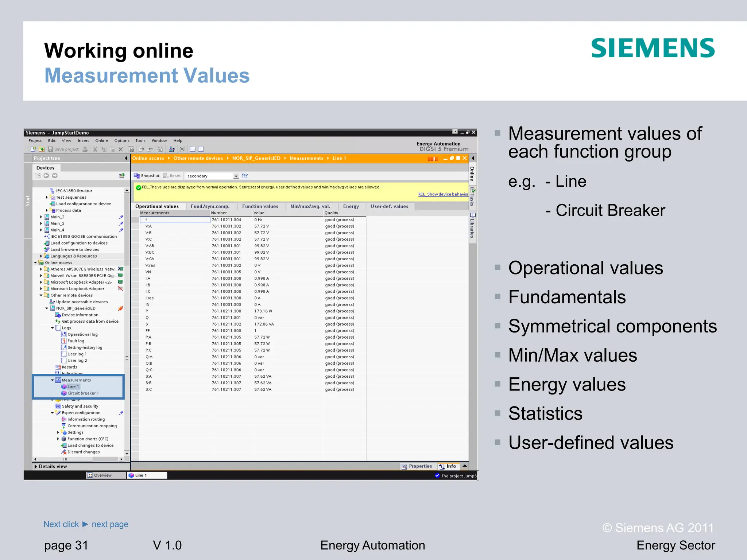
Task: Click the Discard changes icon
Action: (x=64, y=452)
